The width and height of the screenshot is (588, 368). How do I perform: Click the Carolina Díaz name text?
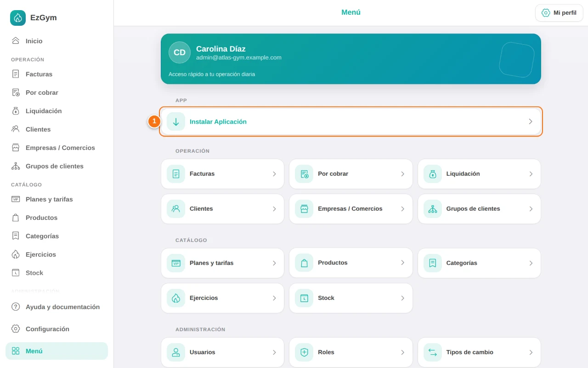point(221,49)
